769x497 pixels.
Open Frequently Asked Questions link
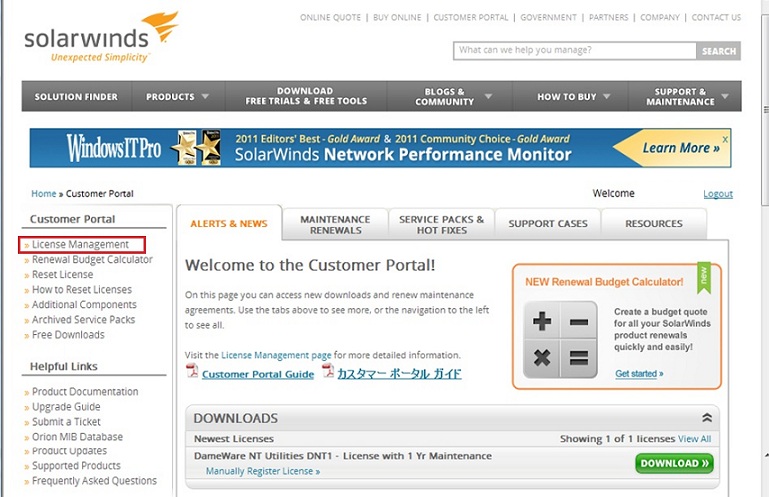(x=94, y=481)
